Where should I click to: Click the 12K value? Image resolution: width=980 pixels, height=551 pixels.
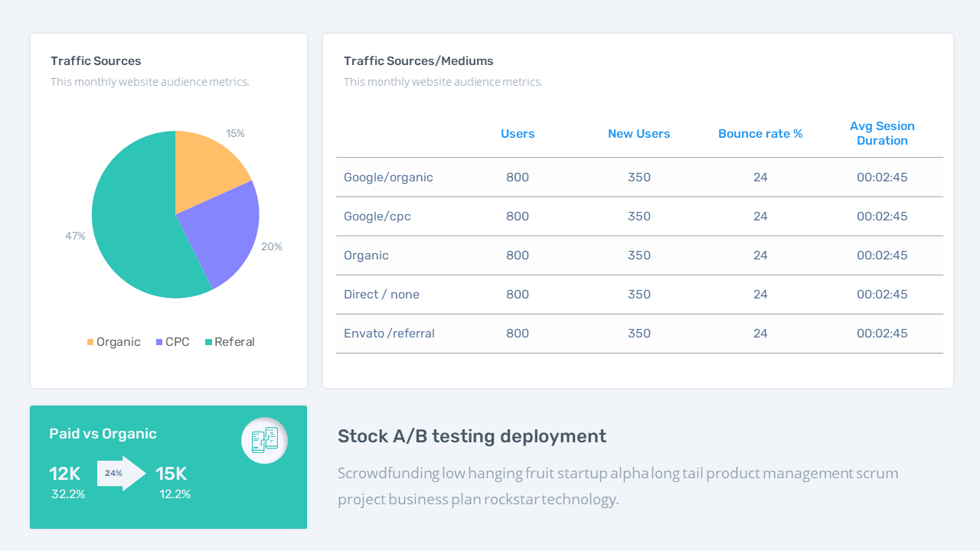tap(65, 474)
